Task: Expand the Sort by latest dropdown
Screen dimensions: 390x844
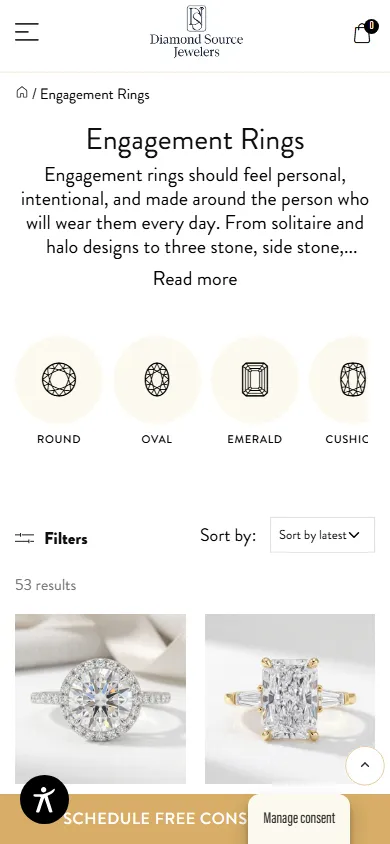Action: click(322, 535)
